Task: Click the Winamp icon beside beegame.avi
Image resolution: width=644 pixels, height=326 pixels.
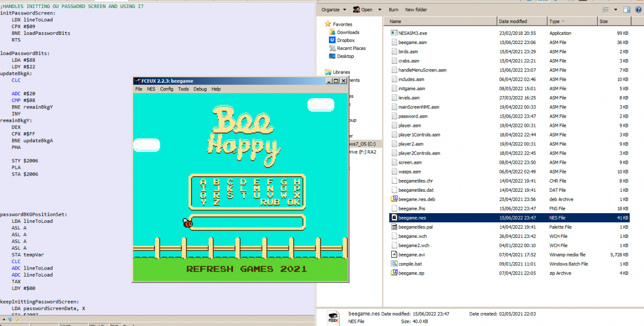Action: [x=396, y=255]
